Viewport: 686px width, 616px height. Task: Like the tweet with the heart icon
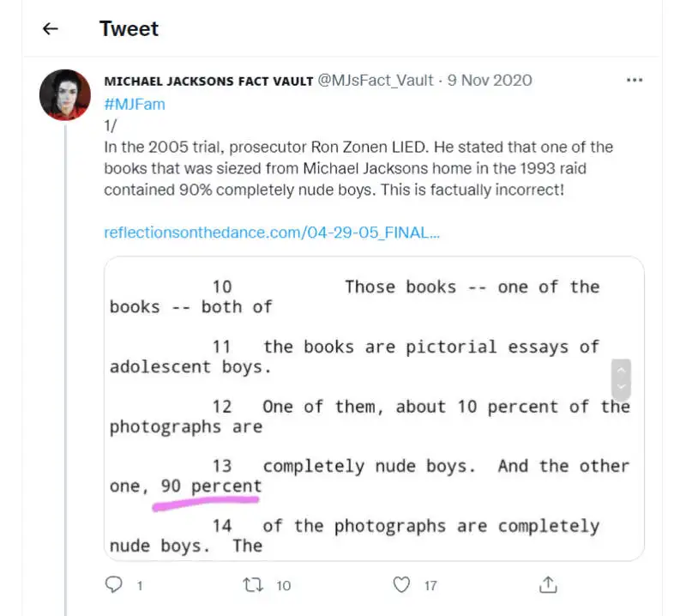coord(401,585)
